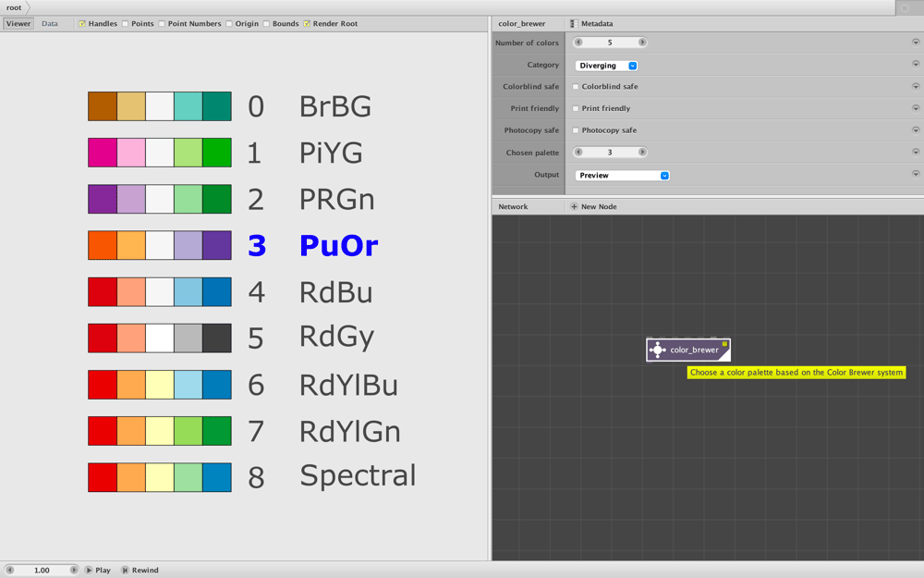
Task: Click the Rewind icon
Action: 125,571
